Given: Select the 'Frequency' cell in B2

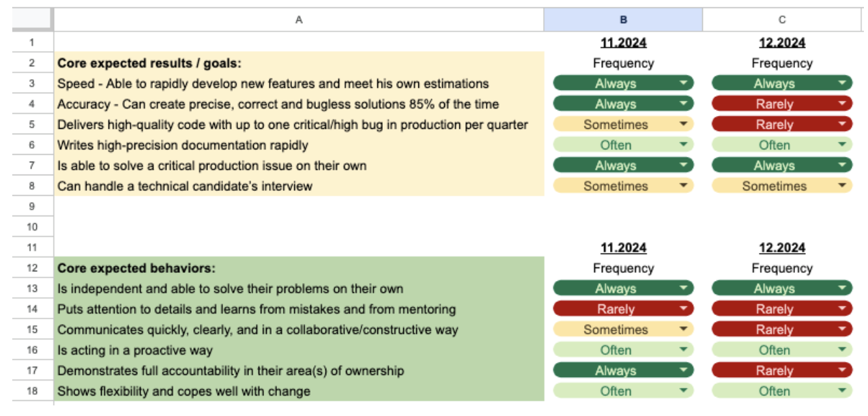Looking at the screenshot, I should pyautogui.click(x=623, y=63).
